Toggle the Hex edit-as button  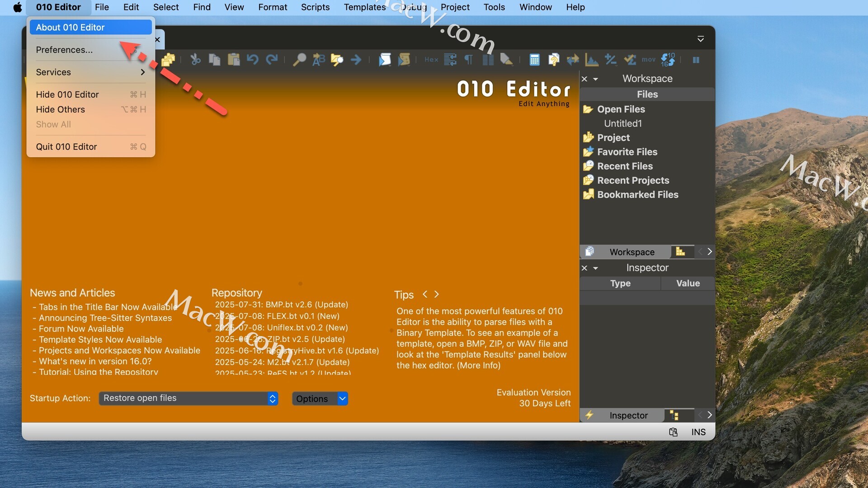pos(431,60)
